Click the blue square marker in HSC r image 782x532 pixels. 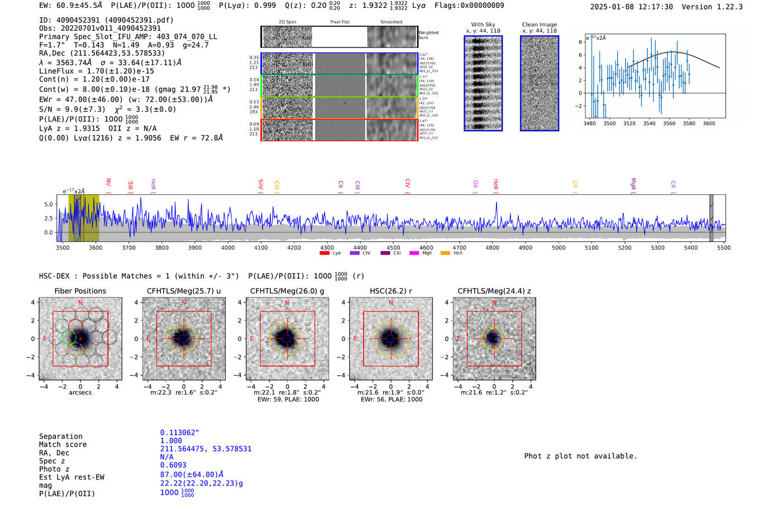click(390, 339)
